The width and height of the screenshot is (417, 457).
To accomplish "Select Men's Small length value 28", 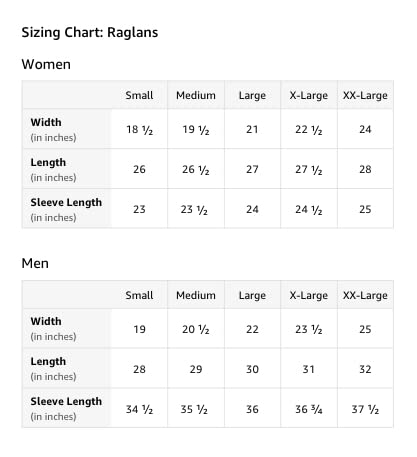I will click(139, 369).
